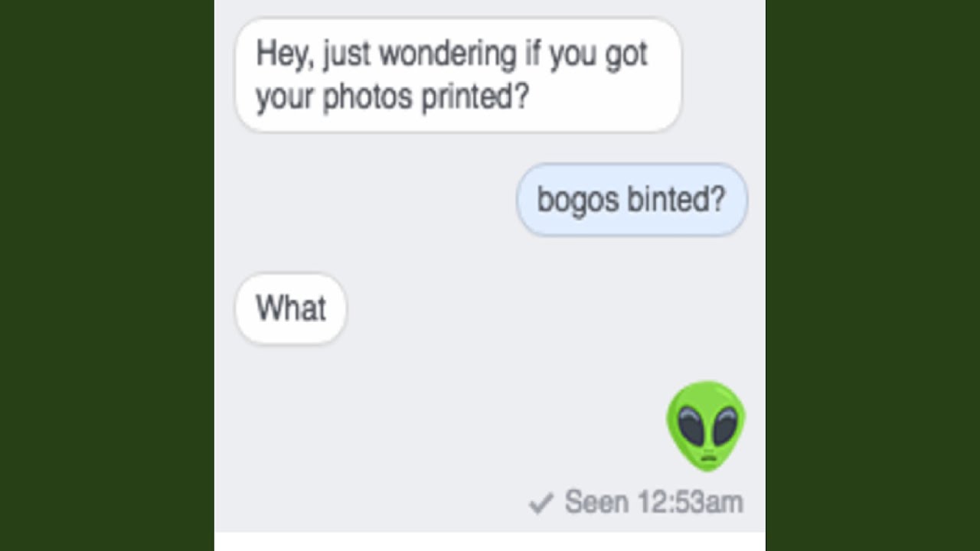The image size is (980, 551).
Task: Select the alien emoji's left eye
Action: (x=690, y=425)
